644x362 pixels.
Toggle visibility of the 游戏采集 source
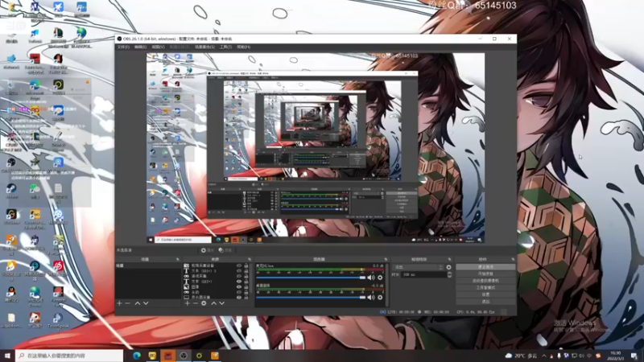239,276
